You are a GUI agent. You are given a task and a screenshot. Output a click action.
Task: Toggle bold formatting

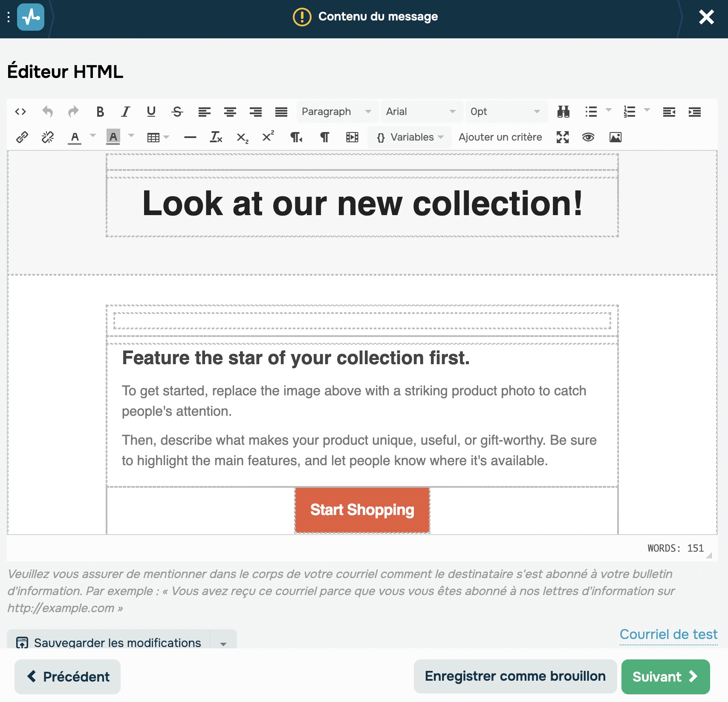[x=100, y=112]
